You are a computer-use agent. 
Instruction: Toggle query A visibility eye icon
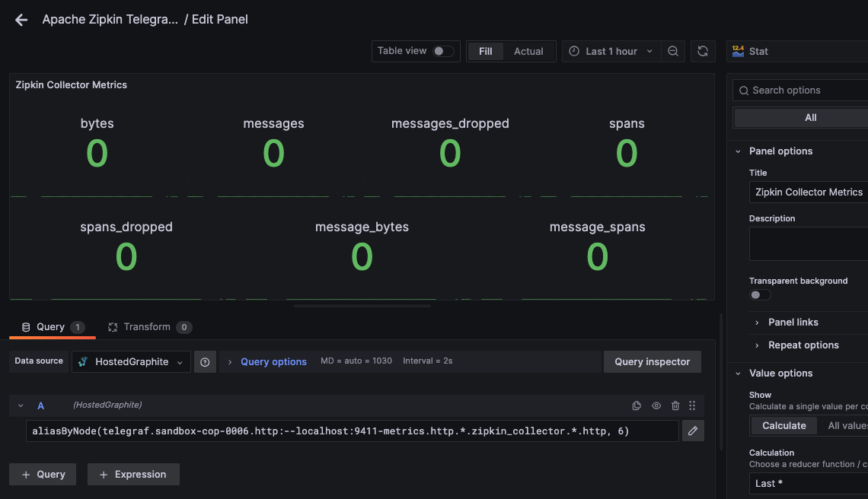[x=656, y=405]
